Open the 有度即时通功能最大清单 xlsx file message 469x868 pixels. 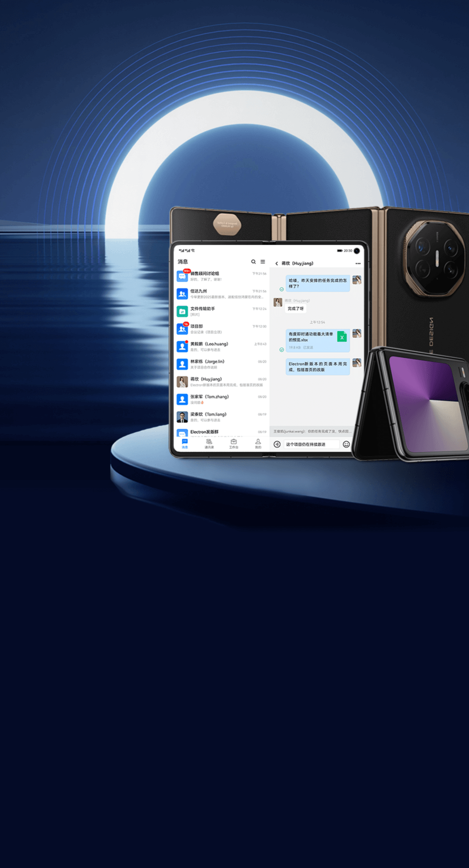coord(318,340)
